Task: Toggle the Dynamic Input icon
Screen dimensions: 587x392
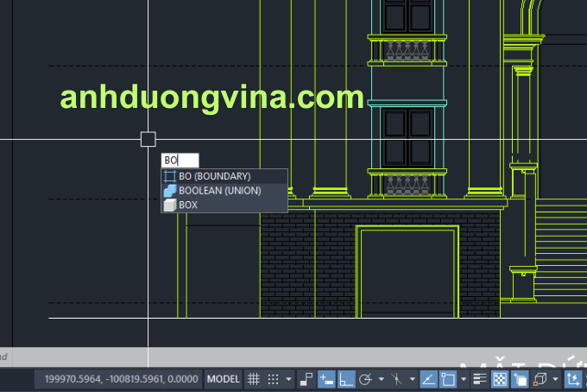Action: 326,379
